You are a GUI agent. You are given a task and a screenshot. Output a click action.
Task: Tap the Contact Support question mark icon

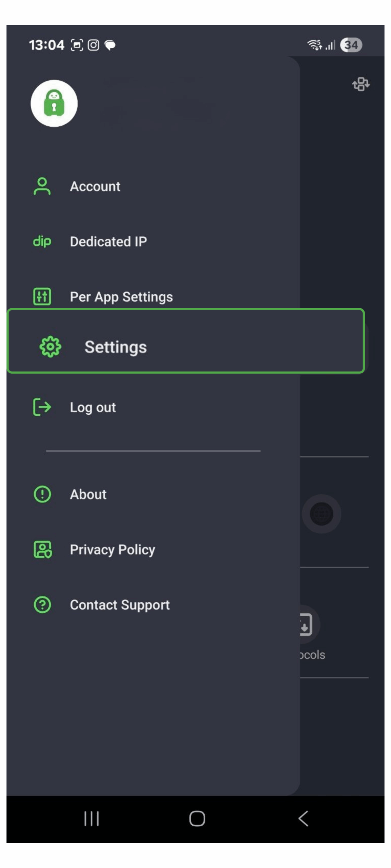42,605
